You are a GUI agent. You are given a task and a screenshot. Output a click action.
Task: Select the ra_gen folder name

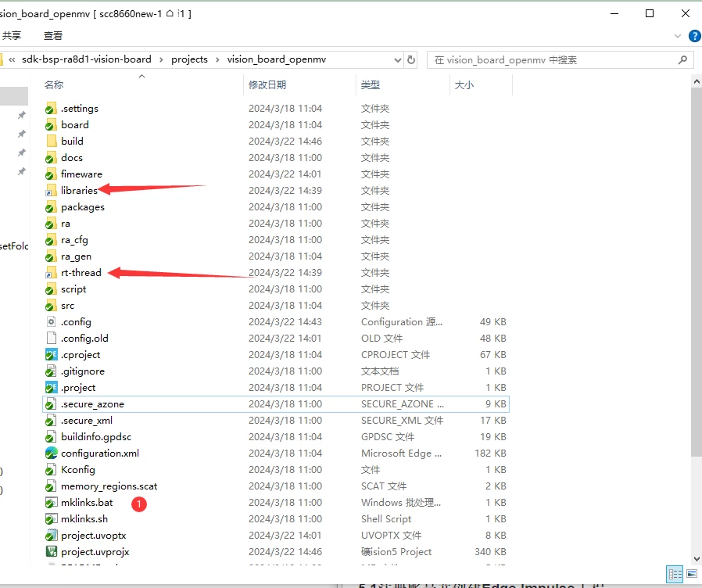(76, 256)
